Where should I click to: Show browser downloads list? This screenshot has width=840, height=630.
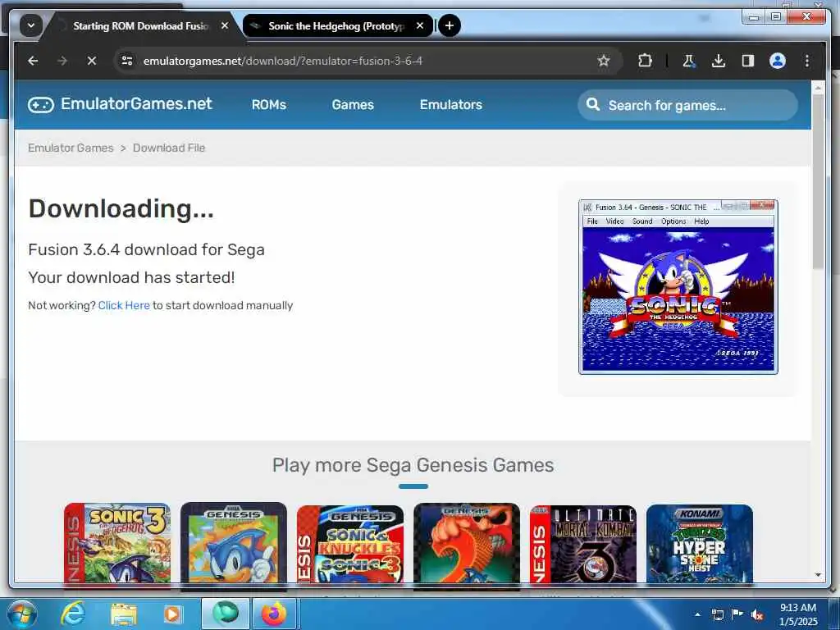pyautogui.click(x=719, y=61)
